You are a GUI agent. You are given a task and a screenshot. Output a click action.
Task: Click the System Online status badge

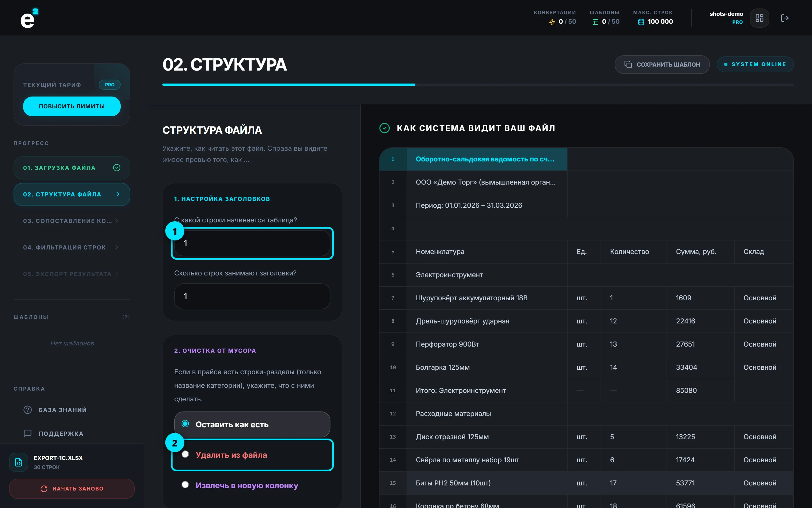point(755,64)
